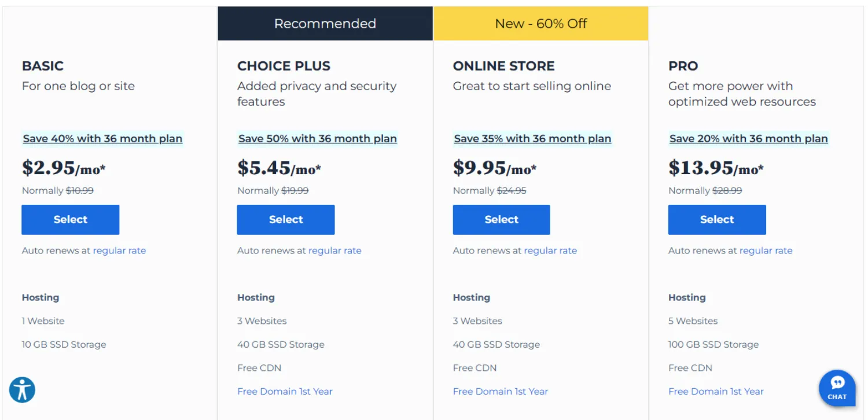Open the accessibility options icon

(x=23, y=389)
